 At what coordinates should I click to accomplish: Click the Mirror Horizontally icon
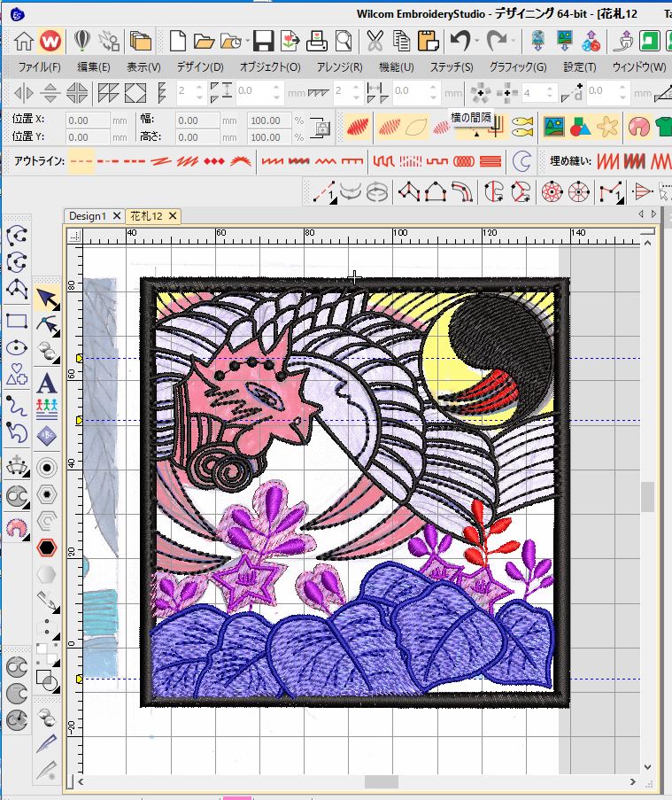[x=23, y=93]
